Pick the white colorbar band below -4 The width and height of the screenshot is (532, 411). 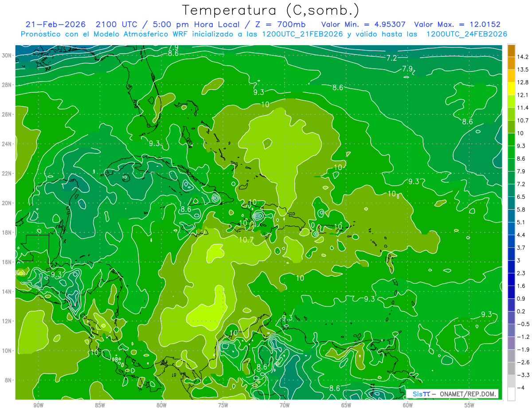point(511,394)
